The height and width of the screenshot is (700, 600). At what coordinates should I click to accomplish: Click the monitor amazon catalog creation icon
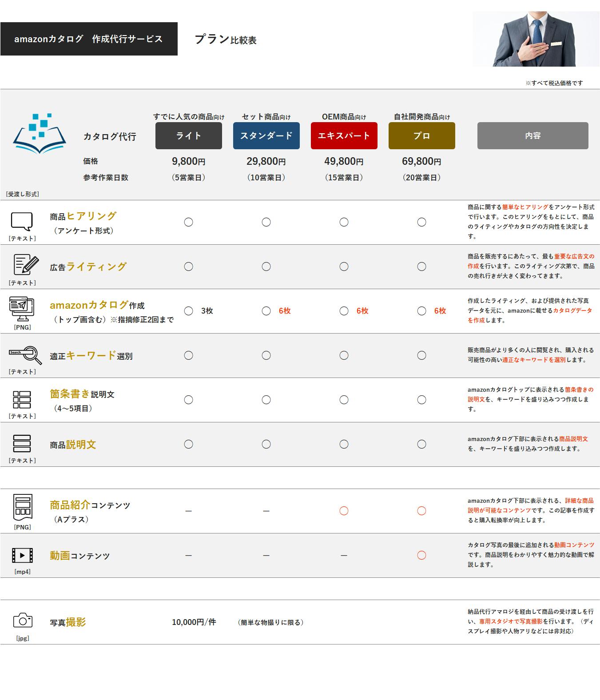(22, 309)
